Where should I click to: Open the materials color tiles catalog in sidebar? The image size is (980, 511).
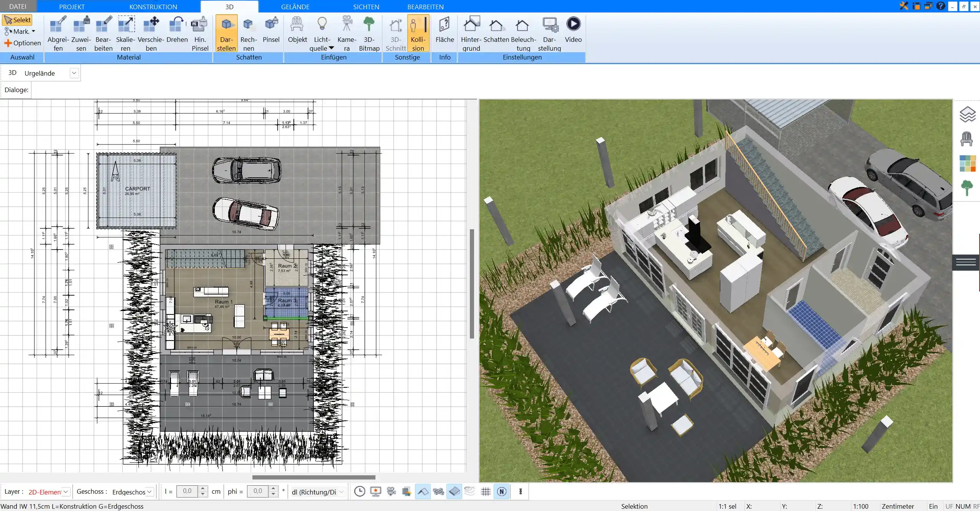click(967, 164)
